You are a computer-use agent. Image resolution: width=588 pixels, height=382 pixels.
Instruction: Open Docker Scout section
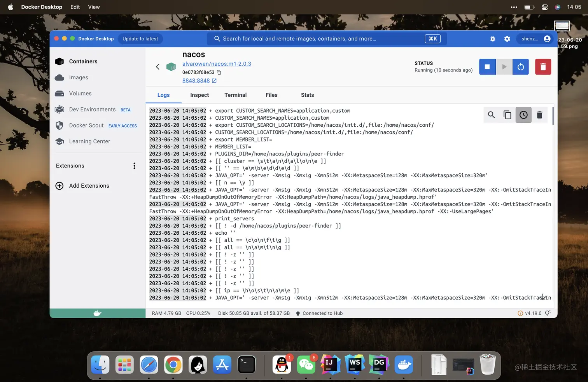(x=98, y=126)
